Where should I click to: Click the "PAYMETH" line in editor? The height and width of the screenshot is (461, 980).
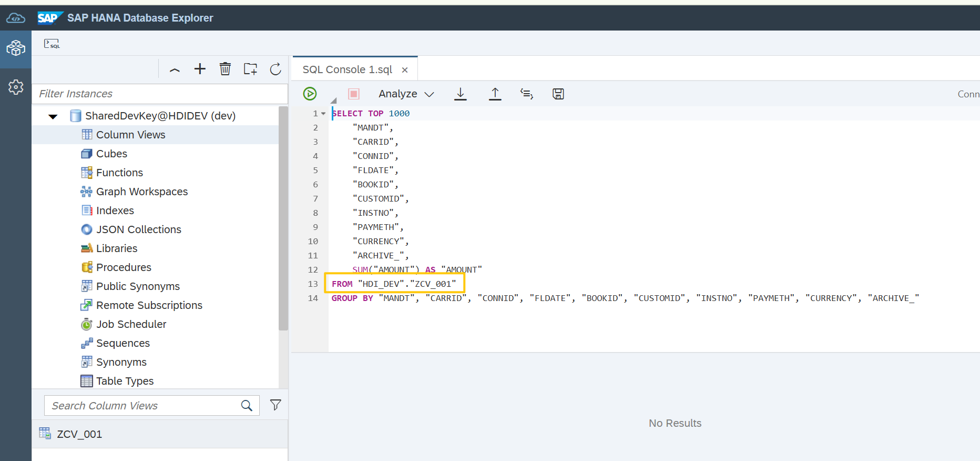(x=378, y=227)
